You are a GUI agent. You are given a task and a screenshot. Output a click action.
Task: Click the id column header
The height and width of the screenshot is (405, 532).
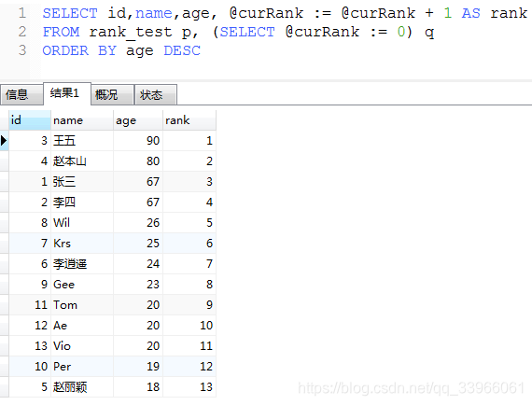click(x=30, y=120)
